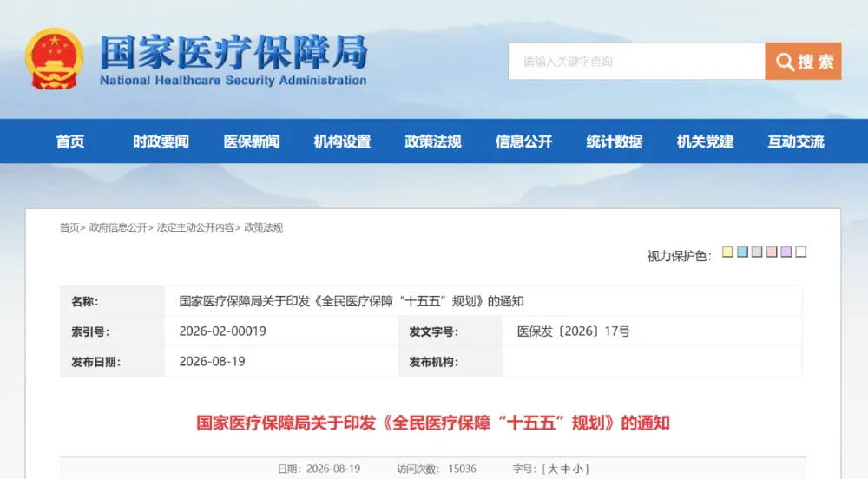
Task: Focus the keyword search input field
Action: point(636,62)
